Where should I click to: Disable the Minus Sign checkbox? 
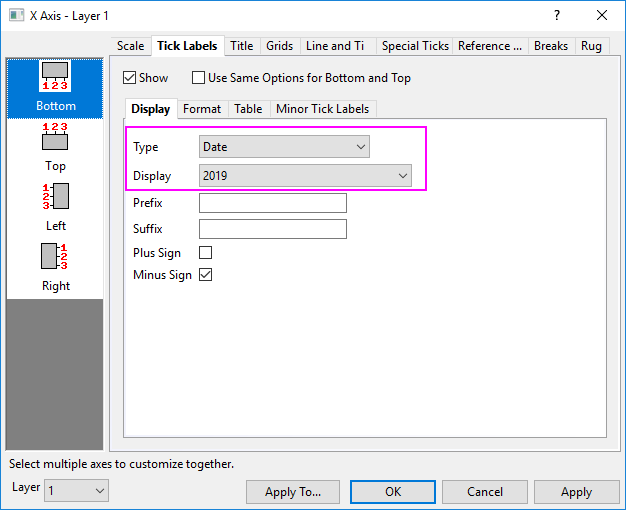click(x=206, y=275)
